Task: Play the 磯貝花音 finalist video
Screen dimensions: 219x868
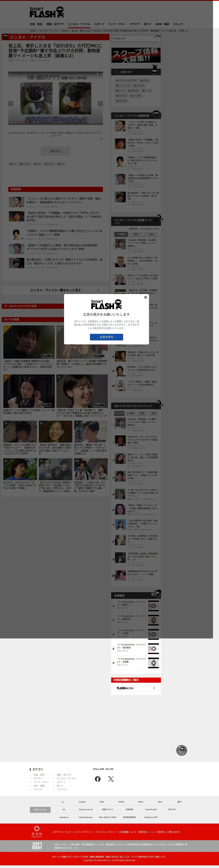Action: click(x=153, y=620)
